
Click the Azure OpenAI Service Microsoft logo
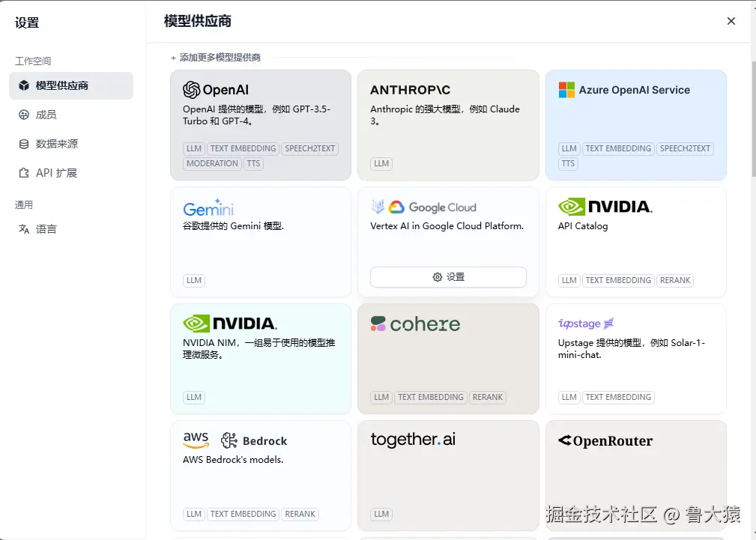point(566,90)
